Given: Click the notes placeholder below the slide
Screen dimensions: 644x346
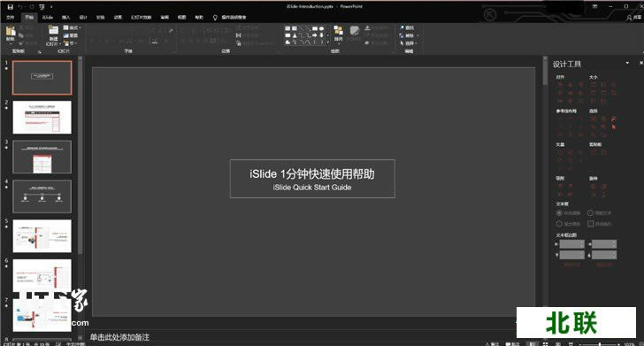Looking at the screenshot, I should click(120, 337).
